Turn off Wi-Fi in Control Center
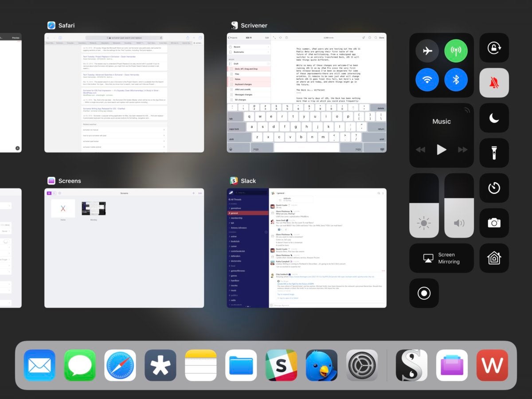 pyautogui.click(x=427, y=80)
